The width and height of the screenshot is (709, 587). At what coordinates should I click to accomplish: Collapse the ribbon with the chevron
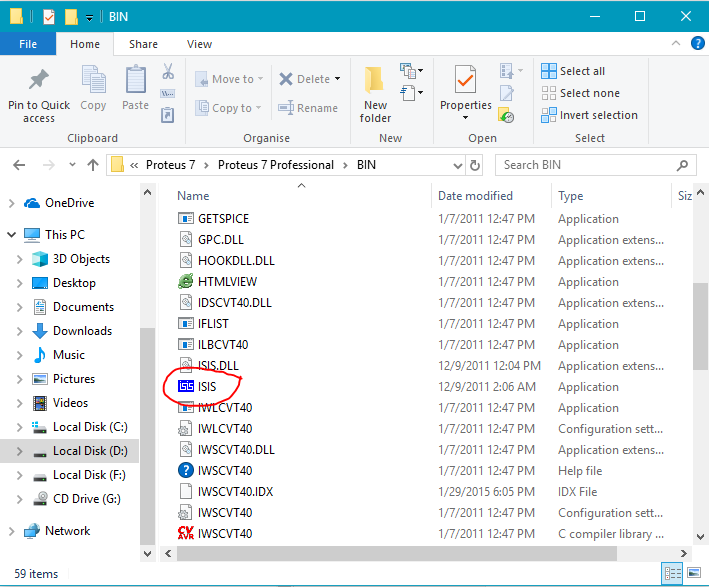pyautogui.click(x=676, y=43)
